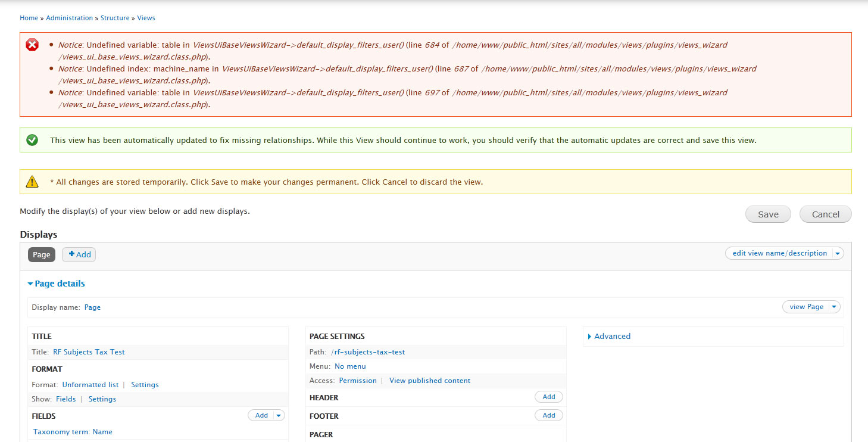Click the green checkmark status icon
Image resolution: width=868 pixels, height=442 pixels.
click(32, 140)
